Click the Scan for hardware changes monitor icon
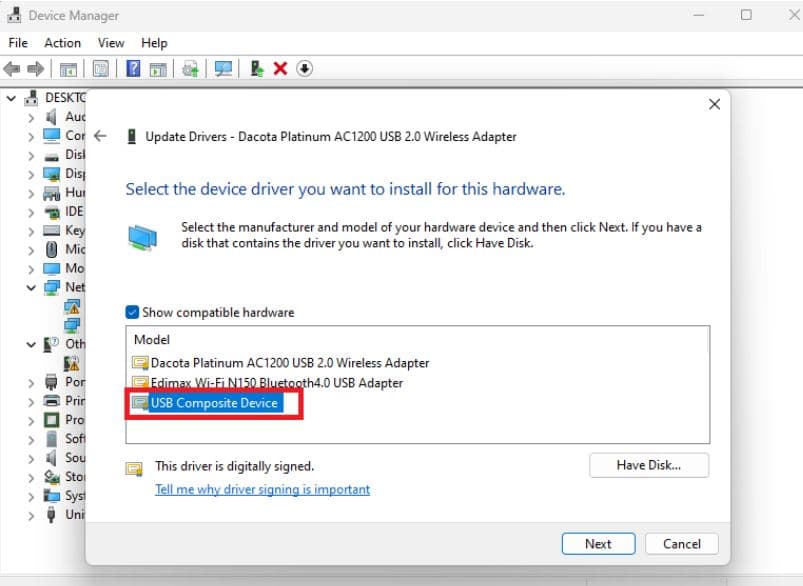803x586 pixels. pos(223,68)
